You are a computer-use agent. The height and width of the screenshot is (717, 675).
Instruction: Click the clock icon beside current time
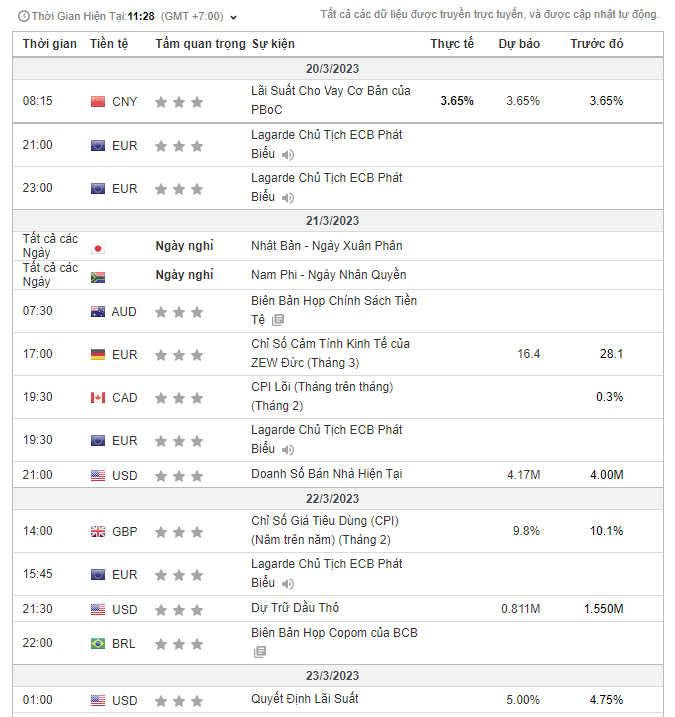click(23, 16)
